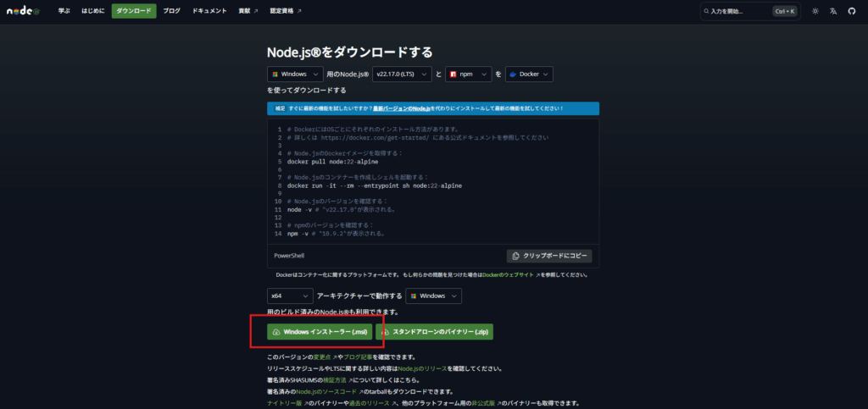Open the 学ぶ menu item
The image size is (868, 409).
(x=64, y=11)
